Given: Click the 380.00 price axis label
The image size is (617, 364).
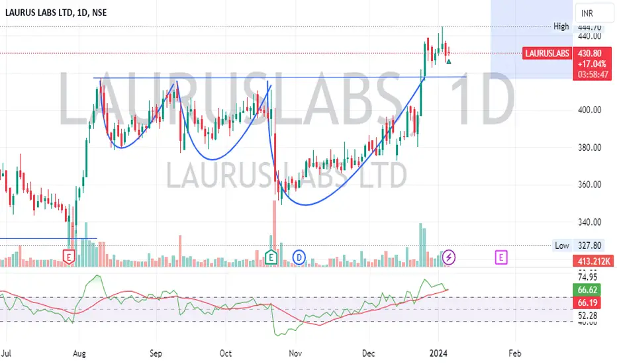Looking at the screenshot, I should pos(589,148).
